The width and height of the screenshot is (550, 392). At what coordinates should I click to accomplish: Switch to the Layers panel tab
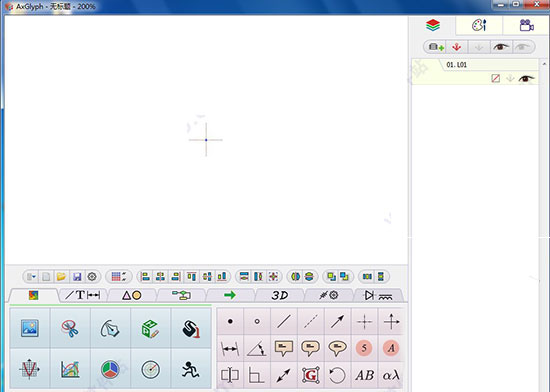[433, 25]
